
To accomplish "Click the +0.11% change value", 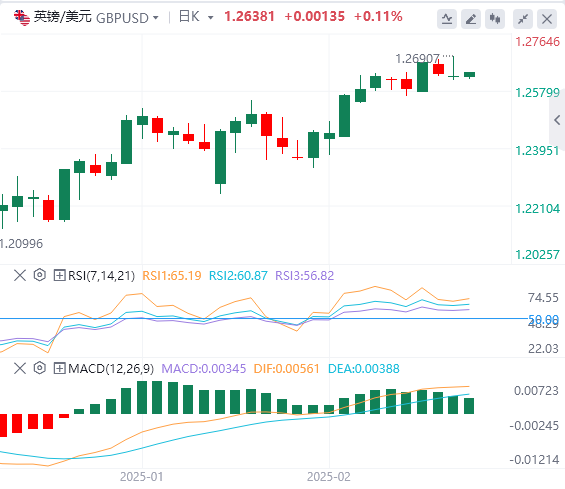I will coord(378,17).
